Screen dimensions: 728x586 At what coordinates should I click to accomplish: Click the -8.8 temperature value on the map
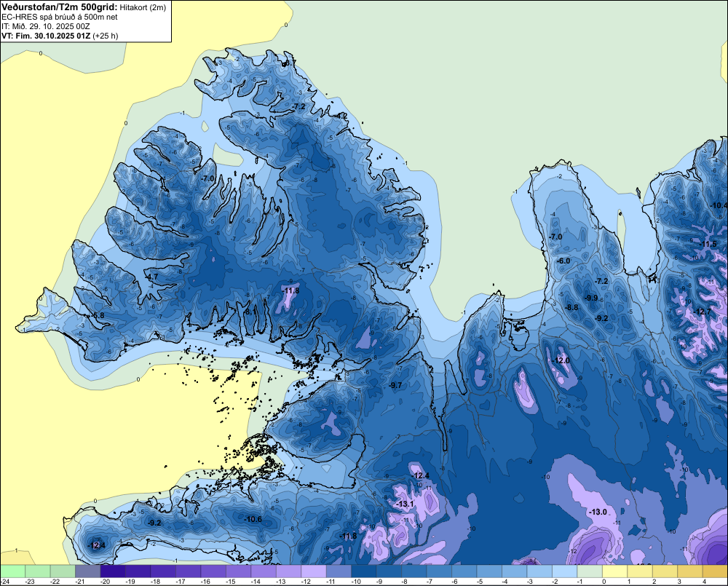pos(571,307)
